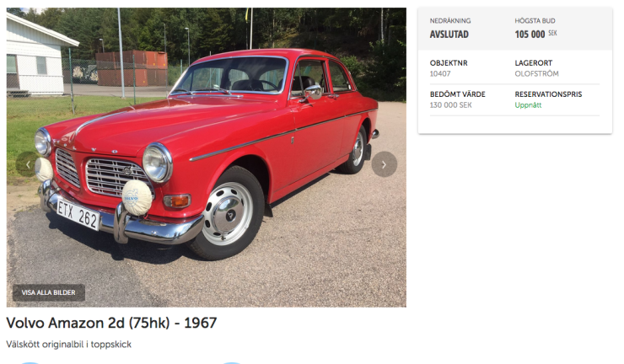Screen dimensions: 624x364
Task: Click the second blue circle icon at bottom
Action: 231,363
